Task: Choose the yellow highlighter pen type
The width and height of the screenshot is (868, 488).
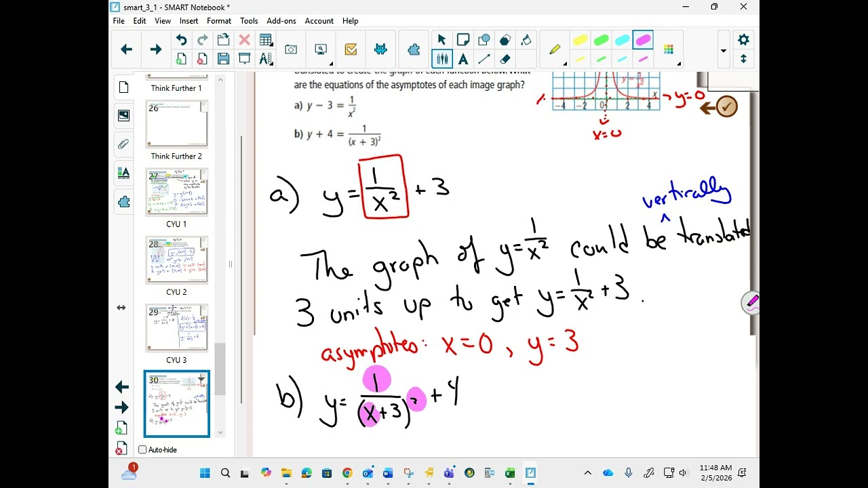Action: tap(556, 49)
